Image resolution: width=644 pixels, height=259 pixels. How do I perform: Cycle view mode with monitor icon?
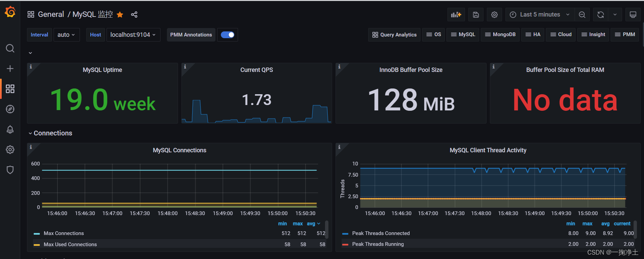633,15
